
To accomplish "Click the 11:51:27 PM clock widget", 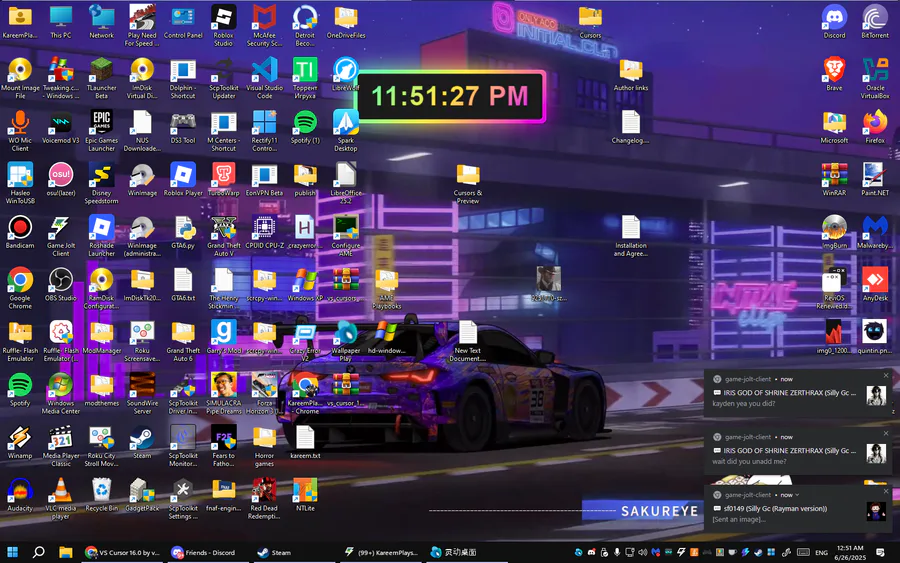I will click(x=451, y=96).
